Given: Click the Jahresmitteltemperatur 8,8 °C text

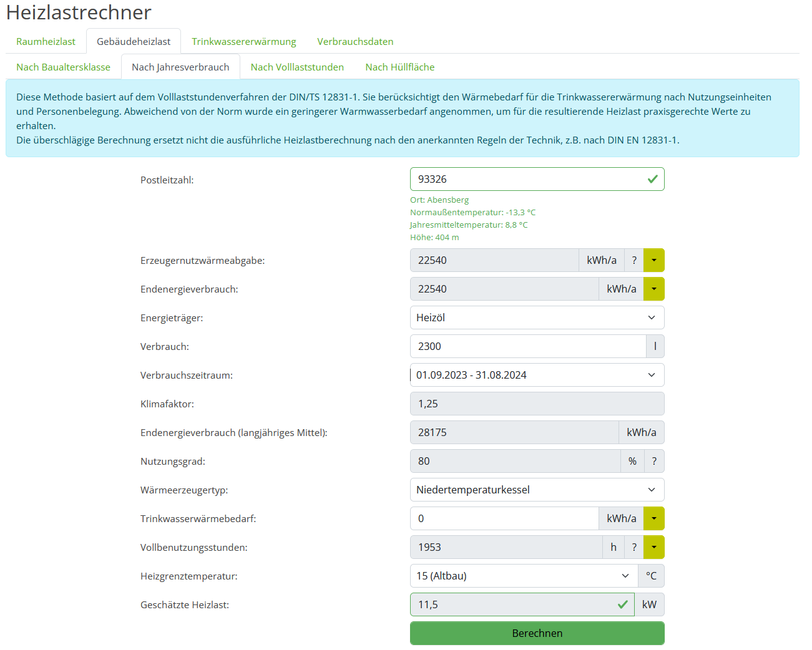Looking at the screenshot, I should pos(469,225).
